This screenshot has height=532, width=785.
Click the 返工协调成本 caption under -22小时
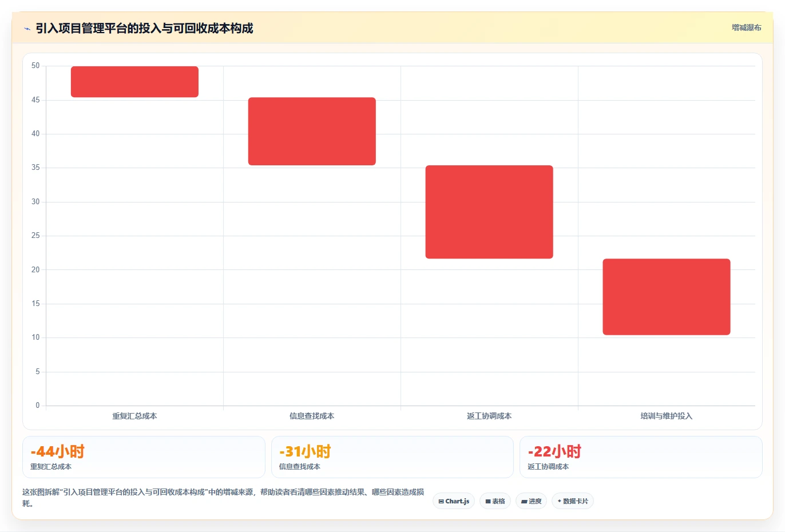tap(548, 467)
